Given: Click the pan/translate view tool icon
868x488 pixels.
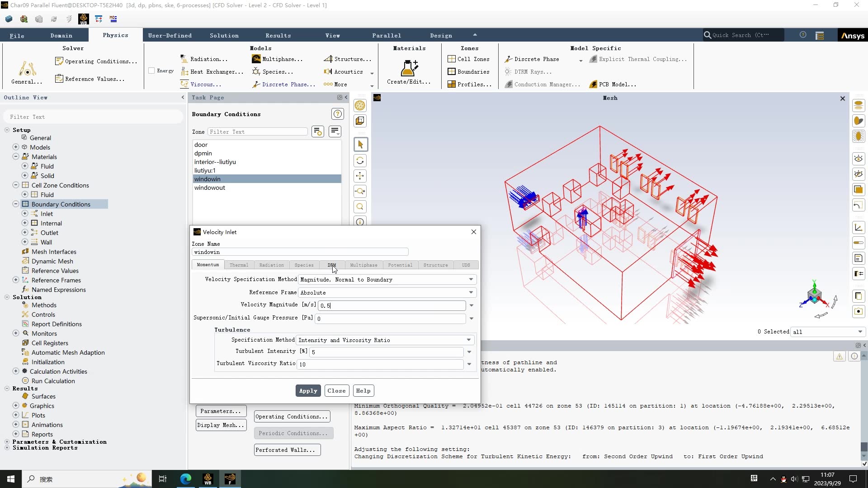Looking at the screenshot, I should [x=360, y=176].
